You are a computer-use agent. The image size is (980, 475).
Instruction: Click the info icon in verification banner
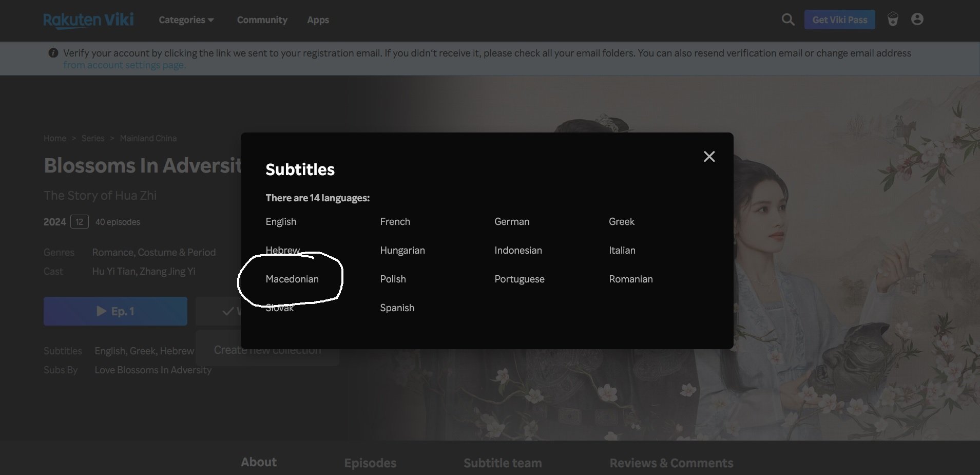[x=53, y=53]
